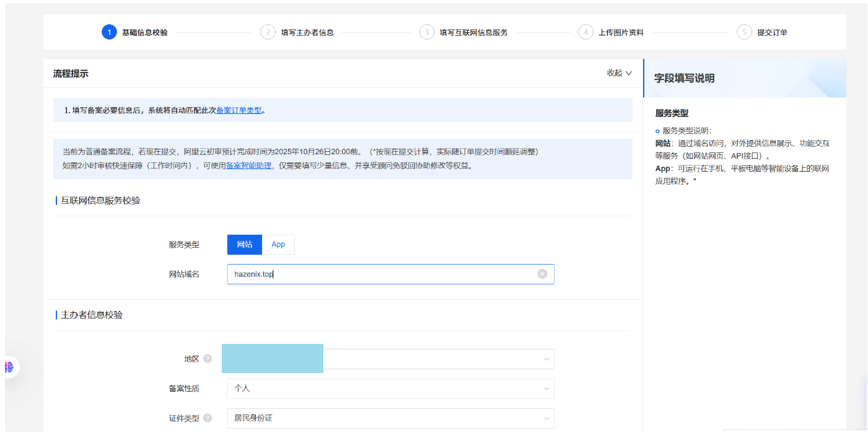
Task: Click step 2 circle icon for 填写主办者信息
Action: pos(268,32)
